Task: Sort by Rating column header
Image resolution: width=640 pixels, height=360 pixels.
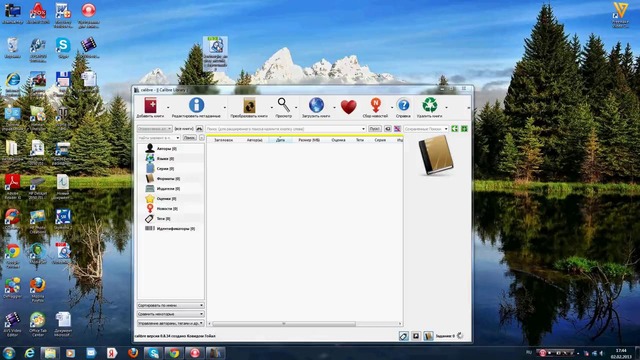Action: point(338,140)
